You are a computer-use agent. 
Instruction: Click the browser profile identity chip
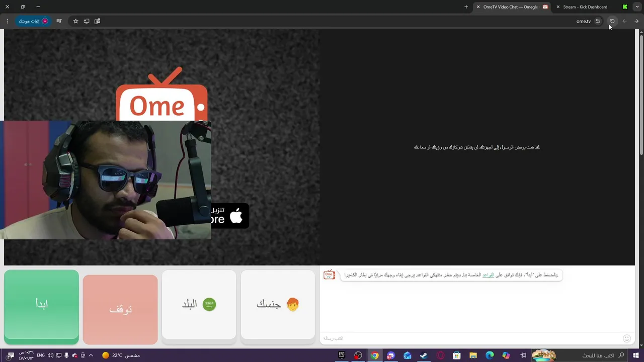click(x=33, y=21)
